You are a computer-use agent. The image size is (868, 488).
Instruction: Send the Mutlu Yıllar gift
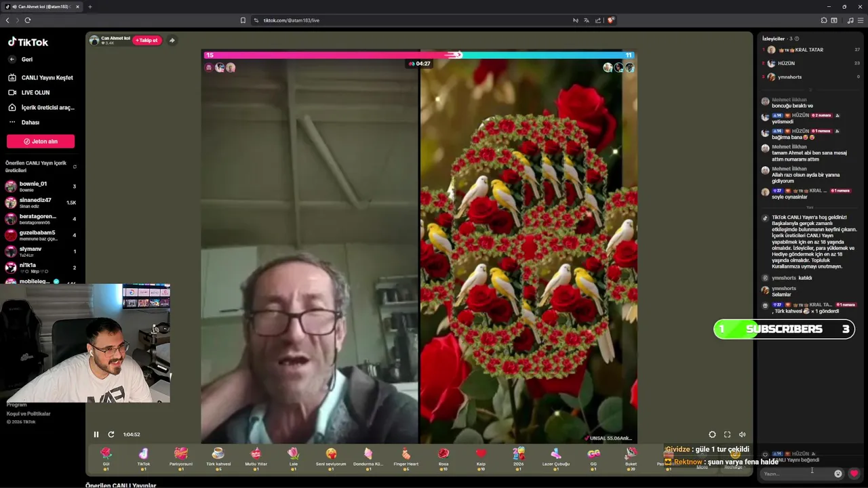pyautogui.click(x=256, y=458)
